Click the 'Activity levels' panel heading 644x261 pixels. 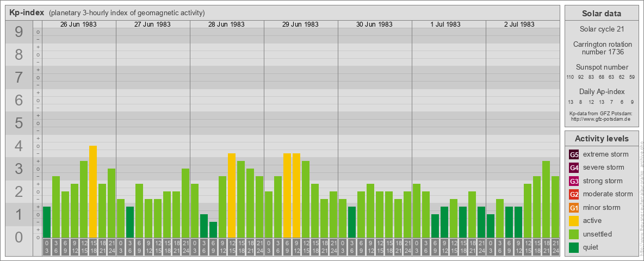[602, 139]
